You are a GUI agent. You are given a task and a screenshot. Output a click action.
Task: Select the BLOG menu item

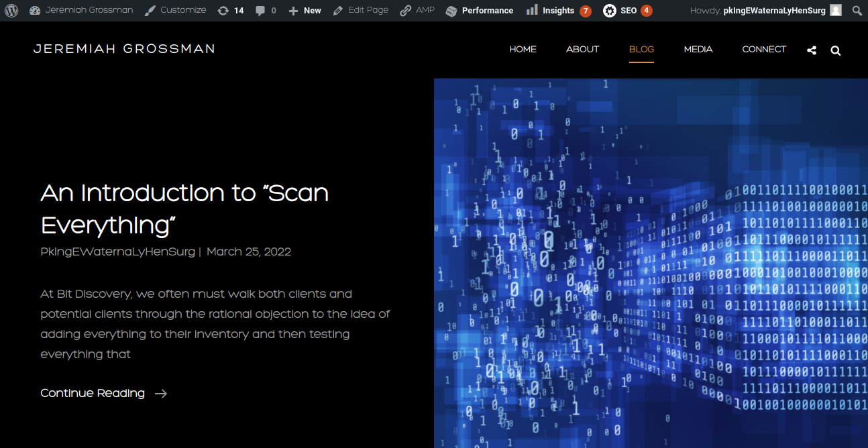point(641,49)
